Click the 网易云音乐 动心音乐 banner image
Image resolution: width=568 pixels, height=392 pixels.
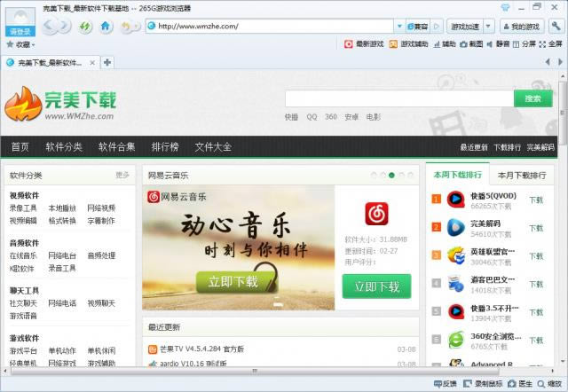pyautogui.click(x=239, y=247)
